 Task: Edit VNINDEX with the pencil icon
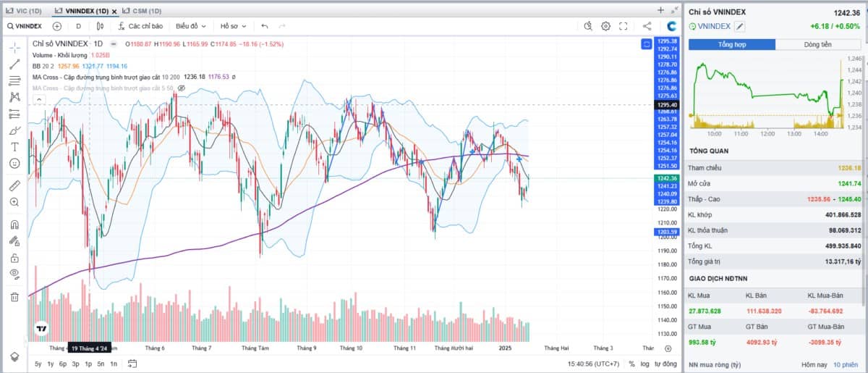point(740,26)
